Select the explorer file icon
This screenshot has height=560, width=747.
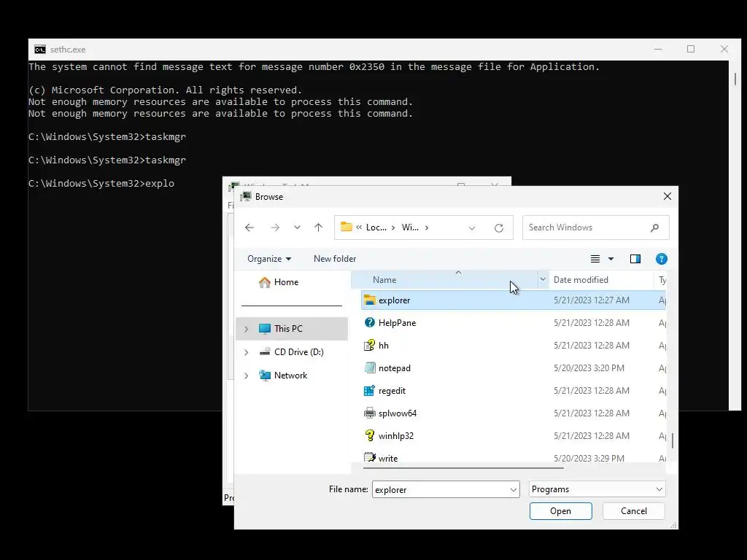(370, 300)
